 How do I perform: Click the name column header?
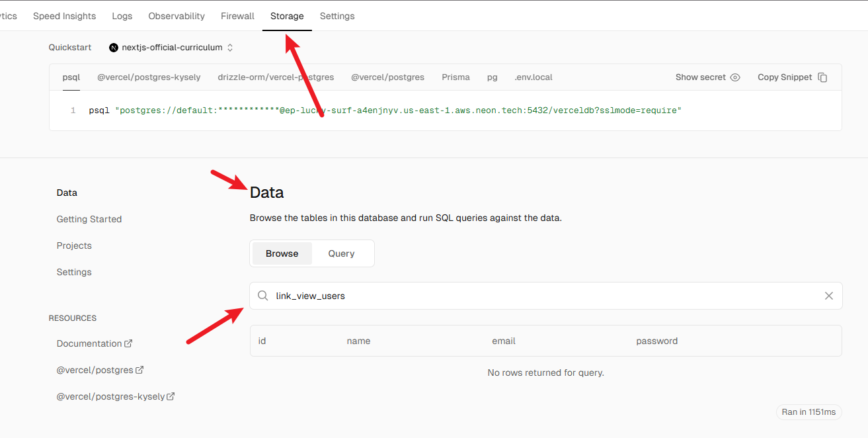[x=358, y=341]
